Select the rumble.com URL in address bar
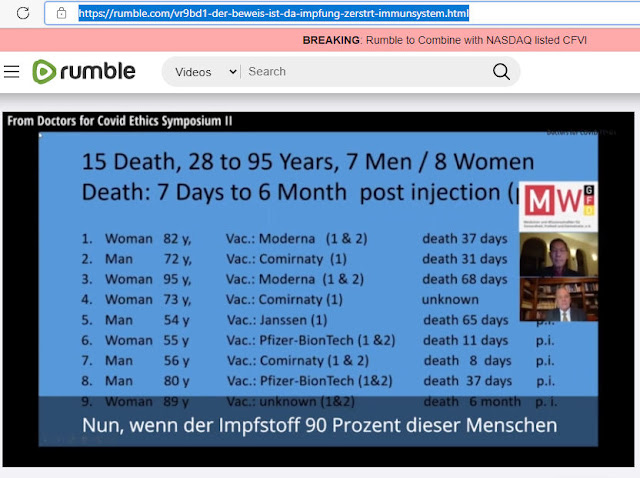This screenshot has width=640, height=478. click(x=273, y=13)
